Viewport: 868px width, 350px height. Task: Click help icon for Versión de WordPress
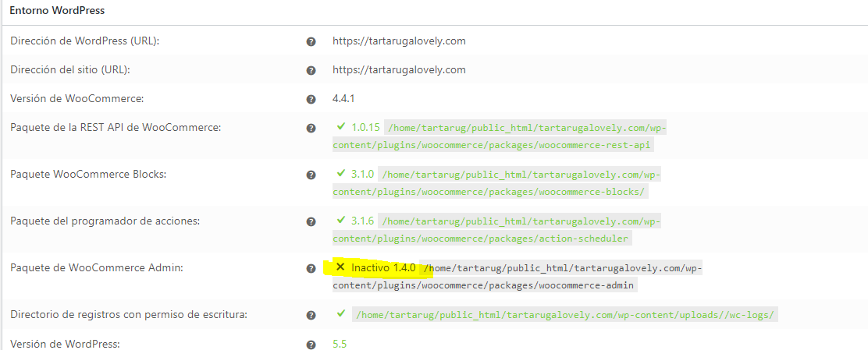(311, 345)
